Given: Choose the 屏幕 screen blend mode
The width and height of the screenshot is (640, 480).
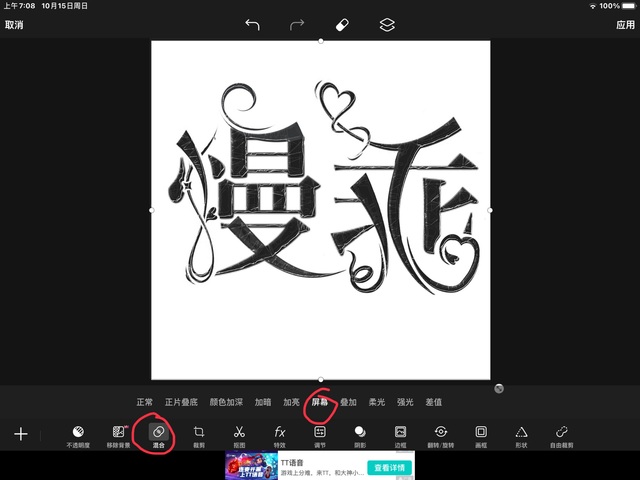Looking at the screenshot, I should 320,402.
